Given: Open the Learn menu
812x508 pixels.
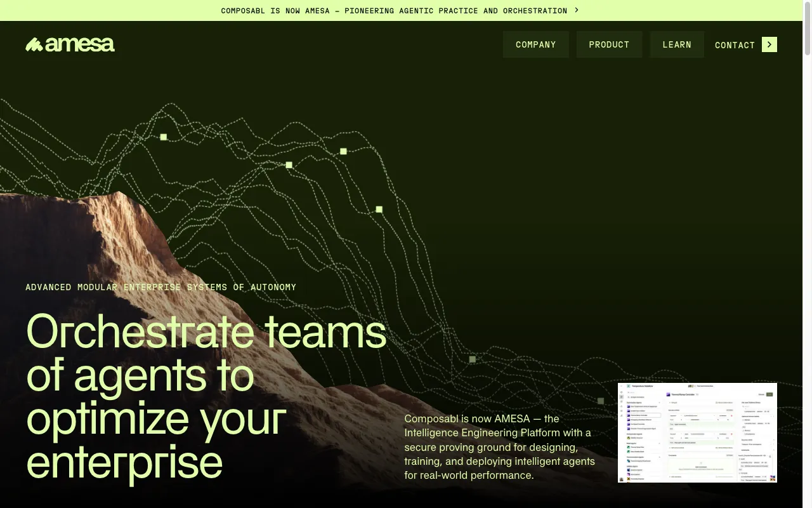Looking at the screenshot, I should 677,44.
